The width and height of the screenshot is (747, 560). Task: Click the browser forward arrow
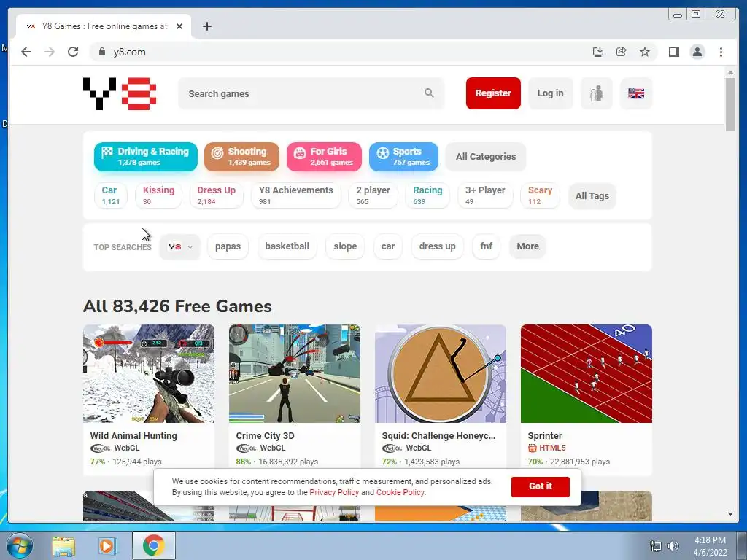pos(50,52)
